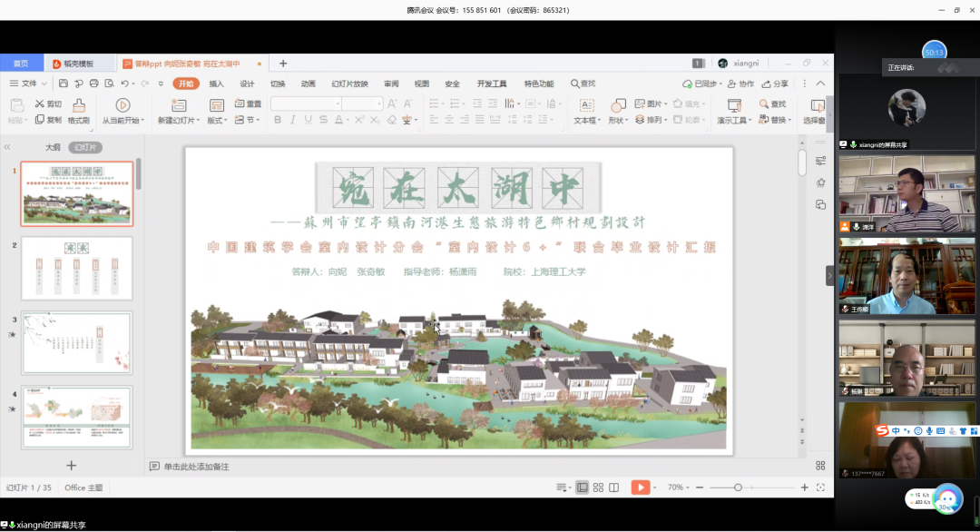Expand the font size combo box
Screen dimensions: 980x532
pyautogui.click(x=378, y=103)
